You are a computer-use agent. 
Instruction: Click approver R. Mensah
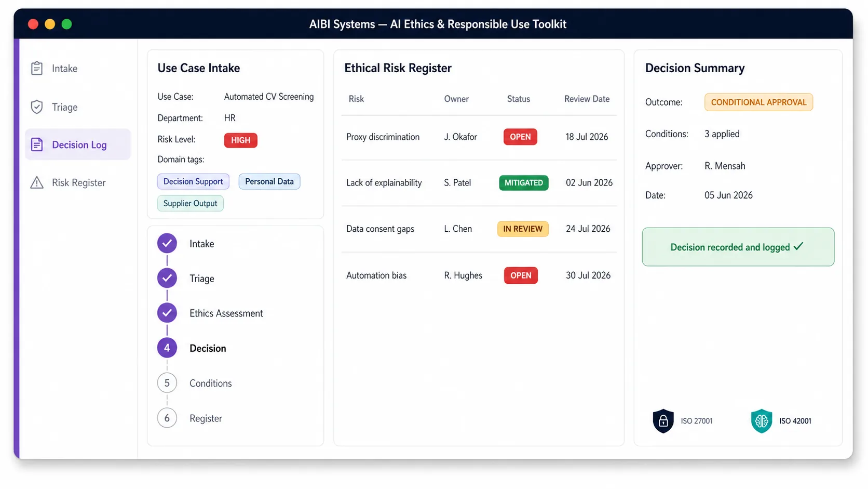click(x=725, y=166)
